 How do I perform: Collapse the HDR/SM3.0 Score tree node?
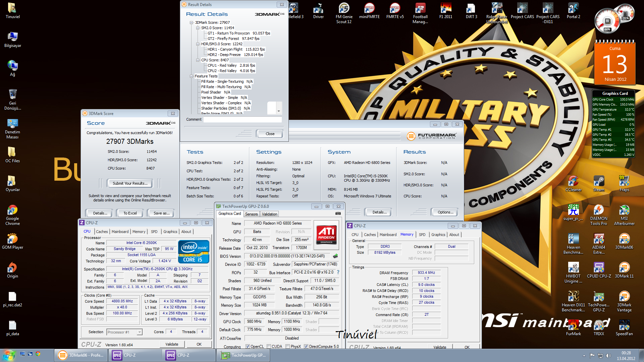point(198,44)
